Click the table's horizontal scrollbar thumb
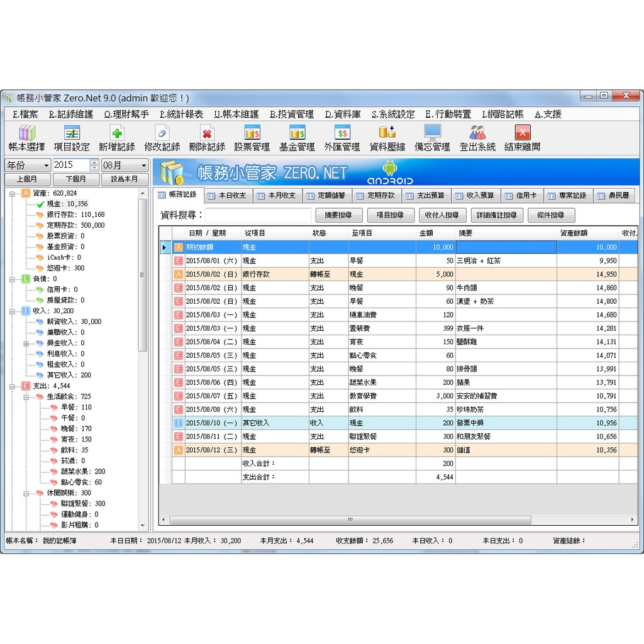 [350, 520]
